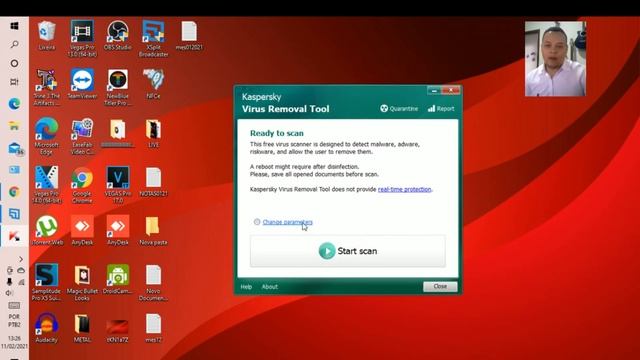Select the METAL folder on the desktop
Screen dimensions: 640x360
click(82, 328)
